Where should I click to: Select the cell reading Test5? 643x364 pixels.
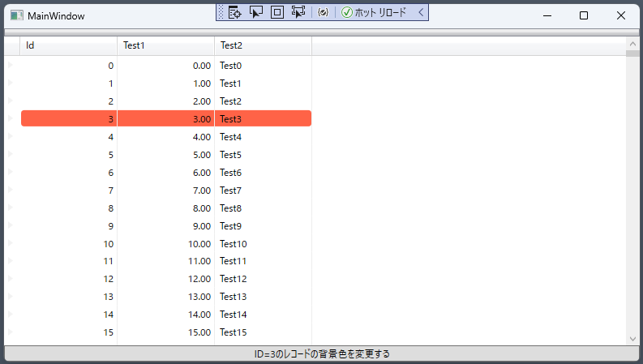pos(263,155)
